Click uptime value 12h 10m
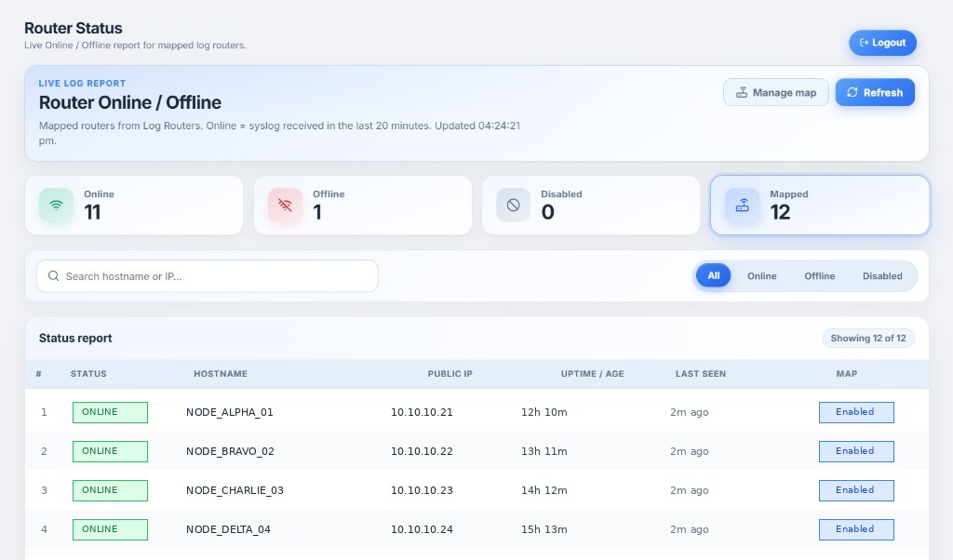The height and width of the screenshot is (560, 953). click(x=544, y=412)
